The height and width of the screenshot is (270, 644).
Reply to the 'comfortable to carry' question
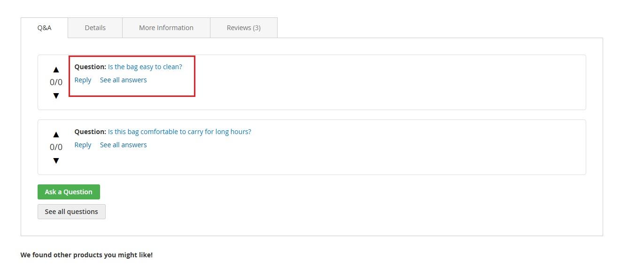click(83, 145)
